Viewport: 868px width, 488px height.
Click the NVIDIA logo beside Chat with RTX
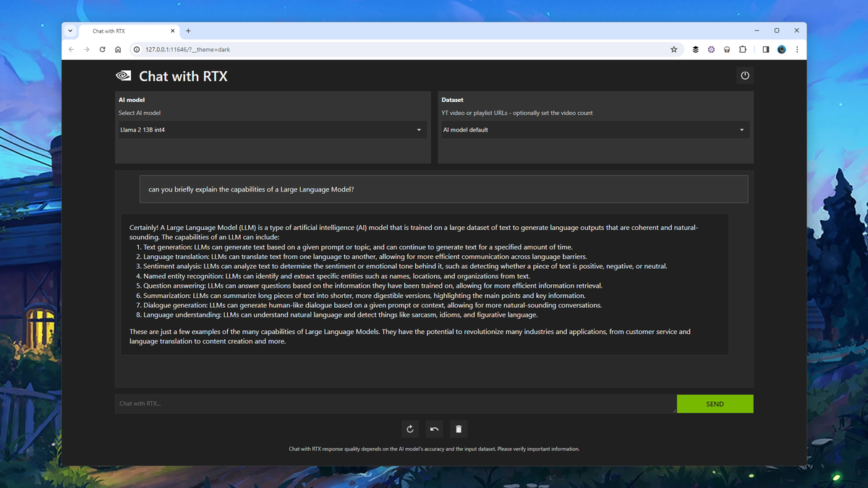click(124, 75)
